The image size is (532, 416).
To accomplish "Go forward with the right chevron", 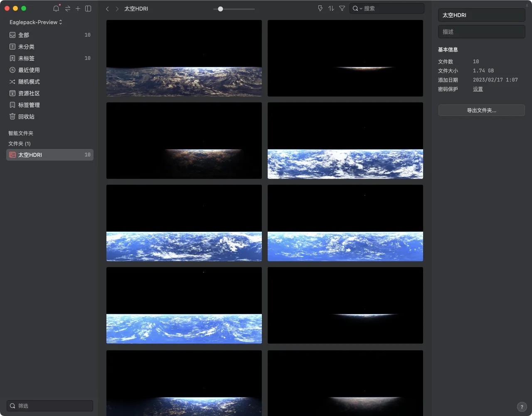I will point(117,9).
